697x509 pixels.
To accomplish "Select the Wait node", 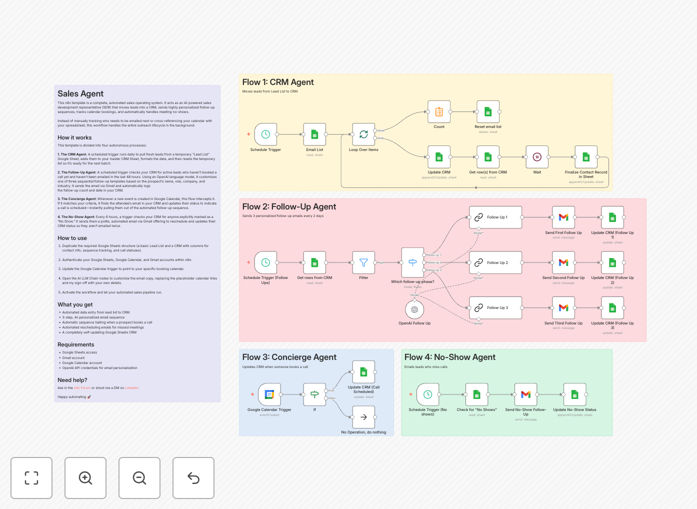I will [x=537, y=157].
